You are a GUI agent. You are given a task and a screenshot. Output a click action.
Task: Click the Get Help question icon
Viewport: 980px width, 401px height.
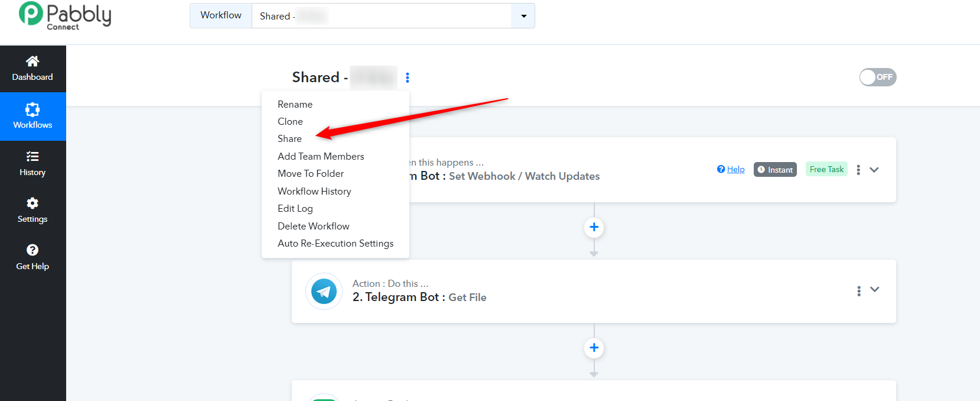tap(32, 250)
